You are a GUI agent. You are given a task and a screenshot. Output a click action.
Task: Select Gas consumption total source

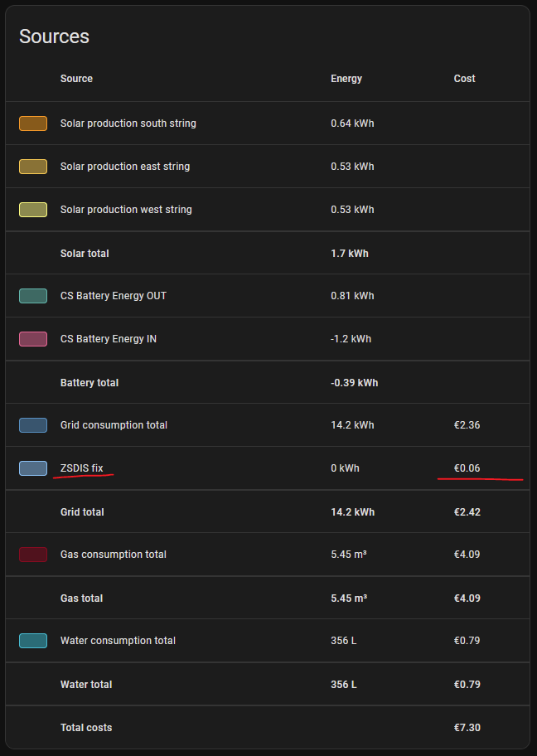coord(114,555)
